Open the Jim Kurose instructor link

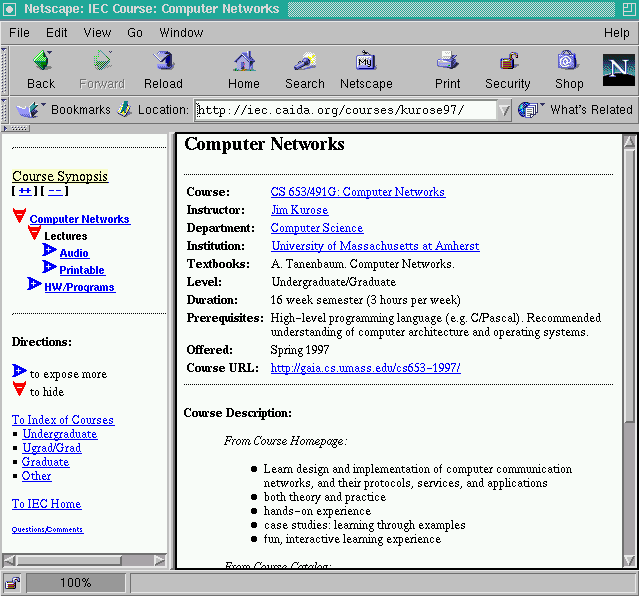[x=300, y=210]
